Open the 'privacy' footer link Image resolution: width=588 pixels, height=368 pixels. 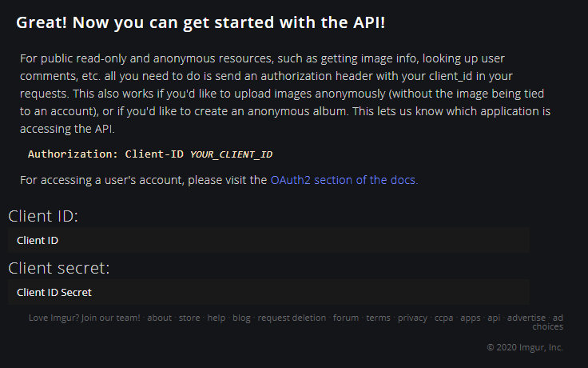[x=412, y=318]
